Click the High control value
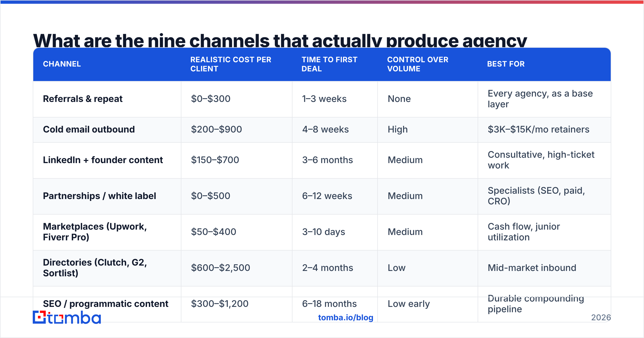This screenshot has height=338, width=644. coord(397,129)
